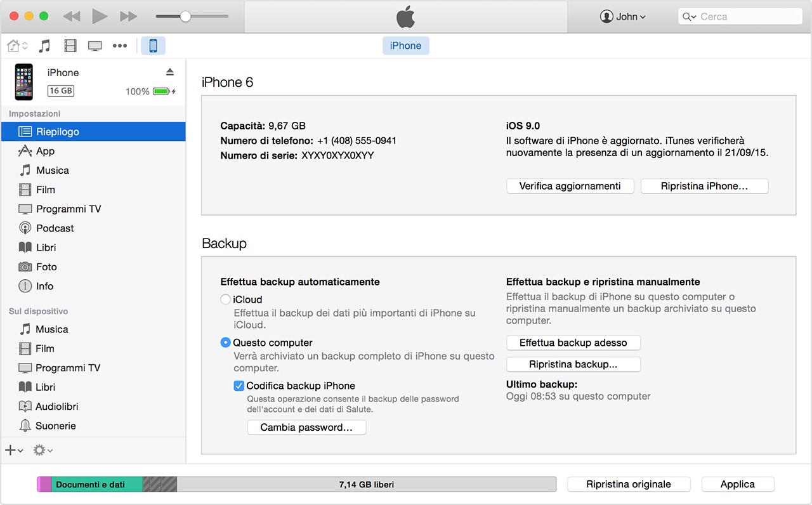Select the TV shows monitor icon
The width and height of the screenshot is (812, 505).
(95, 46)
